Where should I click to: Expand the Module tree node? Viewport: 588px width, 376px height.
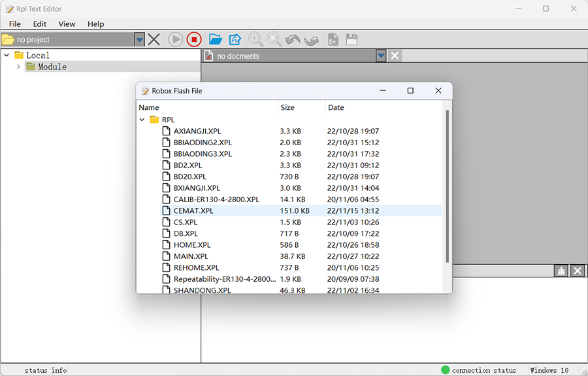tap(18, 67)
